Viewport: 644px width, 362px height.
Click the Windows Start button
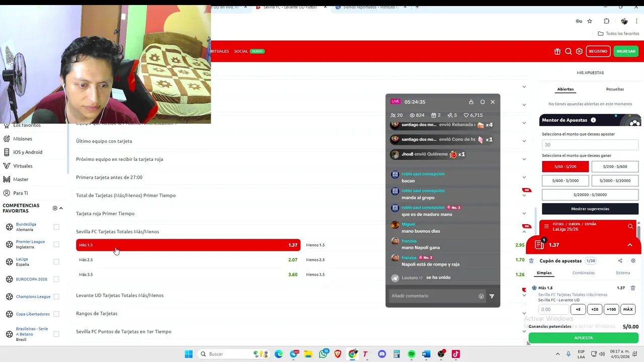(x=189, y=354)
